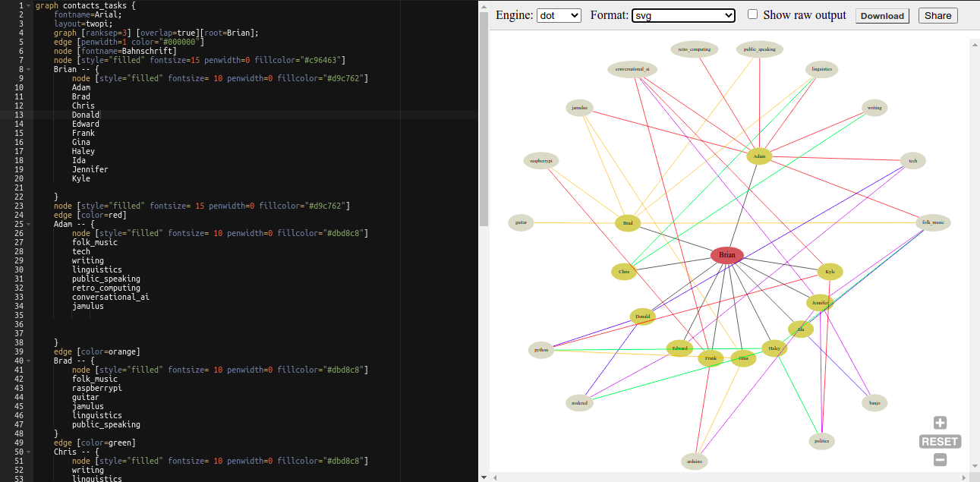Viewport: 980px width, 482px height.
Task: Click the raspberrypi node
Action: (540, 160)
